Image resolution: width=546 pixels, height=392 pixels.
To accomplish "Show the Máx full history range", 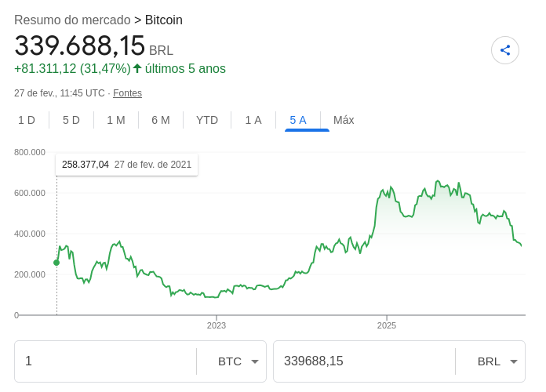I will [344, 120].
